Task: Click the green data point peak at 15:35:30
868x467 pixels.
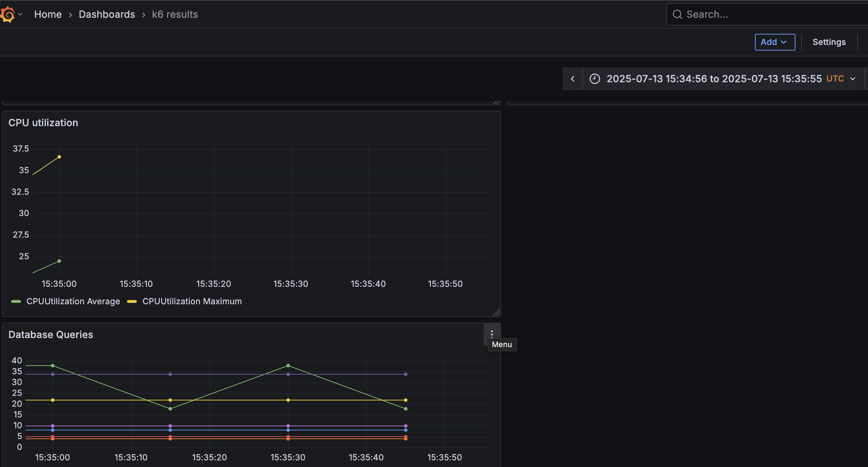Action: tap(287, 366)
